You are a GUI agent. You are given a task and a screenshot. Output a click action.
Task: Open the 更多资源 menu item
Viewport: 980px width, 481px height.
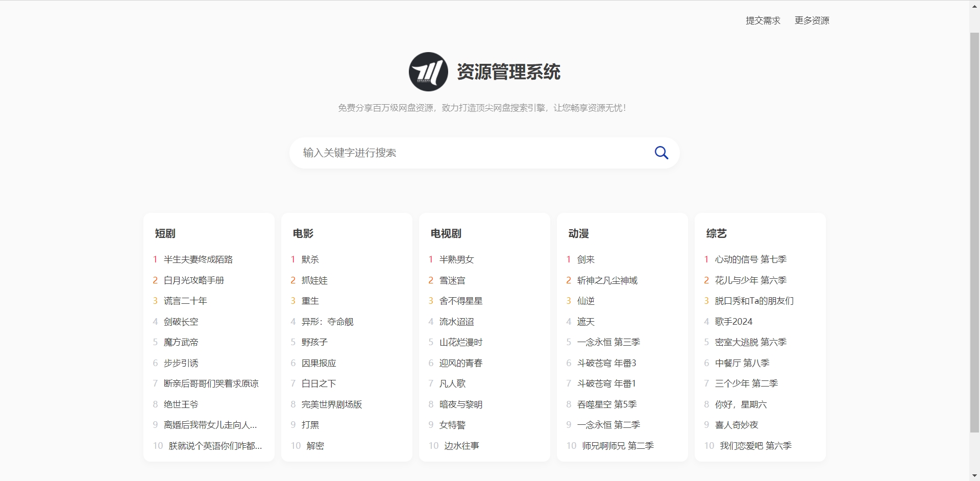(x=812, y=20)
